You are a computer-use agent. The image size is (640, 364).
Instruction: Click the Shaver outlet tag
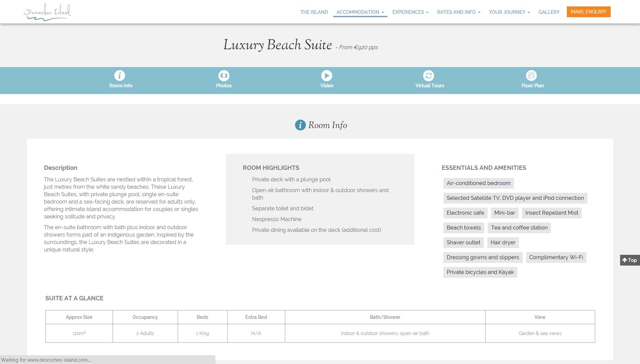464,243
